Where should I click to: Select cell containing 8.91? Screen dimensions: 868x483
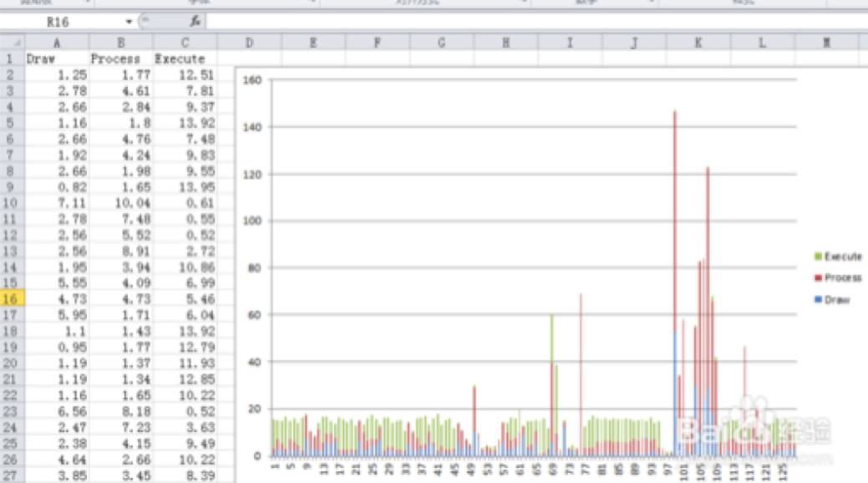click(x=120, y=251)
